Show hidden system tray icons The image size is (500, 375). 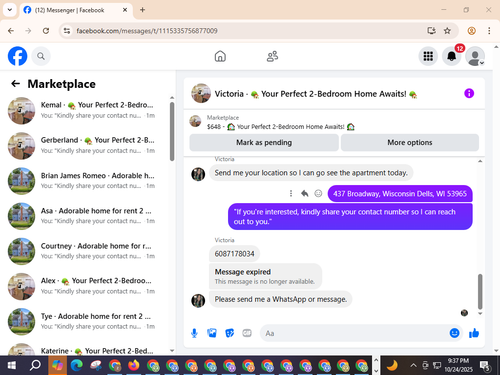(413, 365)
